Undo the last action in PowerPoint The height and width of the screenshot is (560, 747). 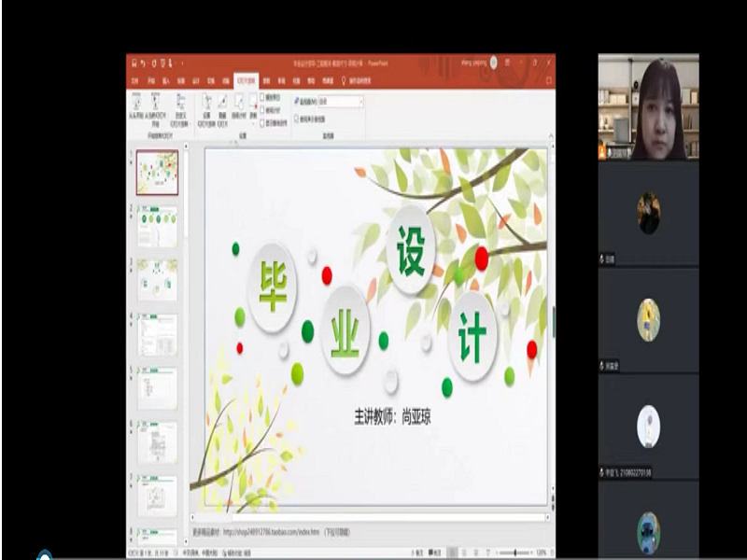(x=143, y=63)
